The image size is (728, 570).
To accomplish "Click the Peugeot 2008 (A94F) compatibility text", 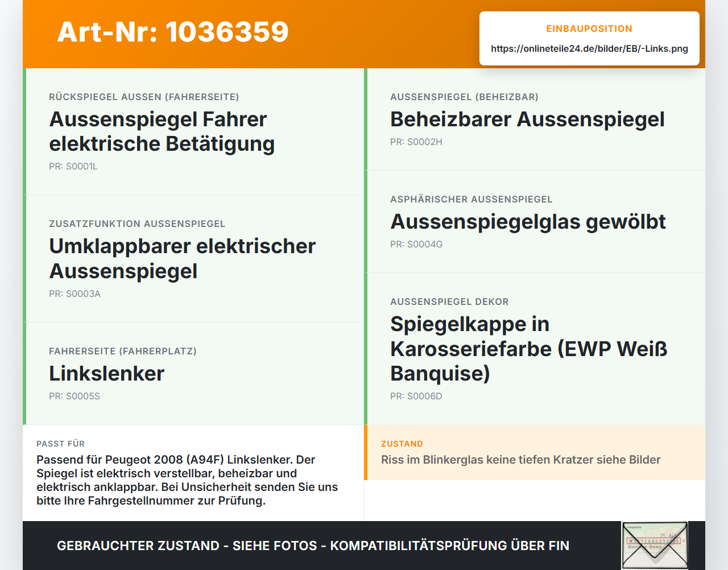I will (187, 480).
